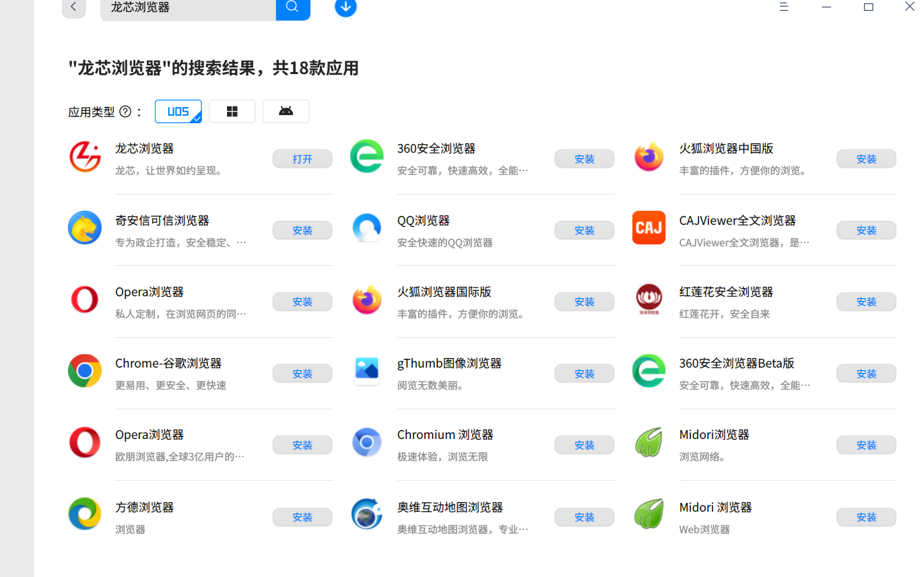Open the 奥维互动地图浏览器 title

pos(451,507)
